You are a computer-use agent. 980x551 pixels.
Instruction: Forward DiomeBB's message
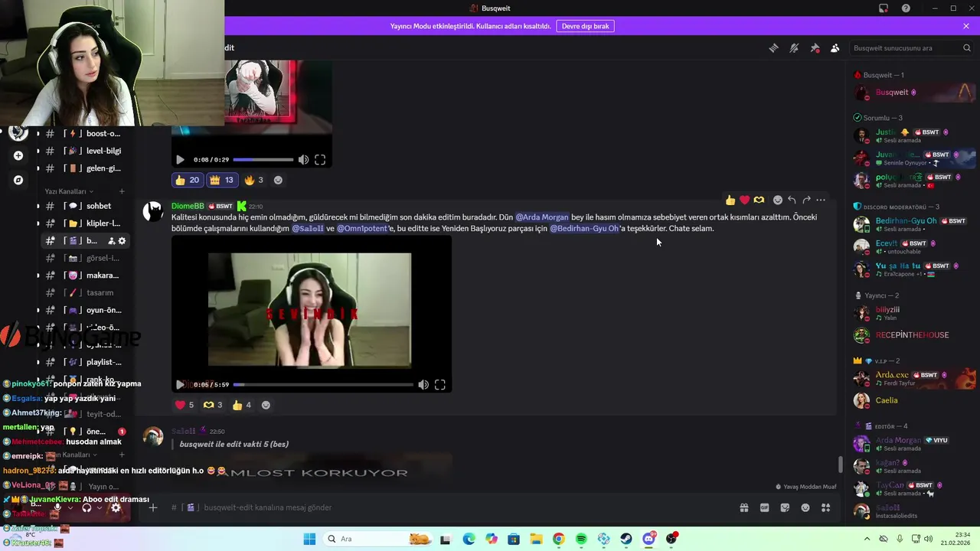tap(806, 200)
